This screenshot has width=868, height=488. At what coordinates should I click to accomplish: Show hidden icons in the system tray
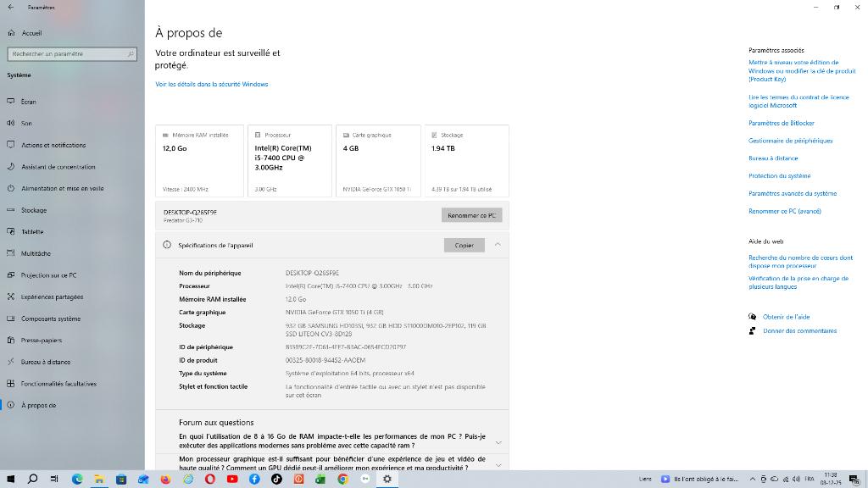click(x=751, y=479)
